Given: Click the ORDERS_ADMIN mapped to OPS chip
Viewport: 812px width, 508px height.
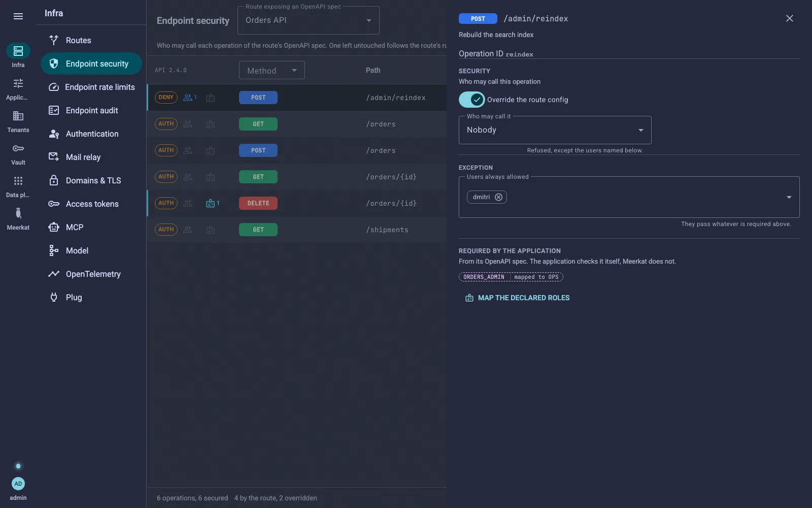Looking at the screenshot, I should 511,277.
